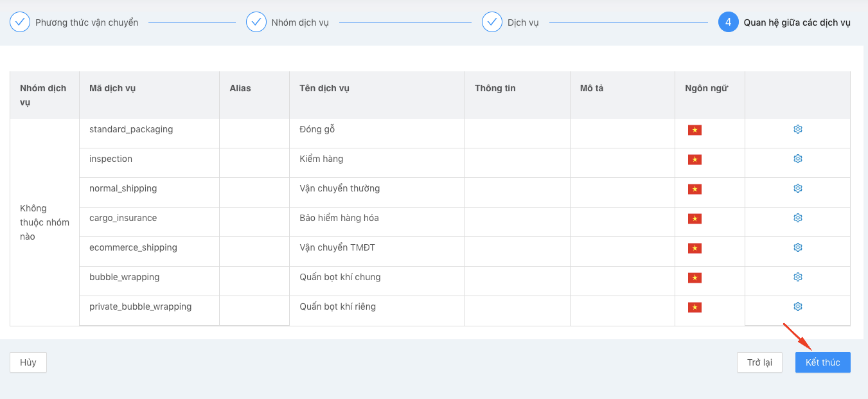Click the Hủy button
The width and height of the screenshot is (868, 399).
(x=28, y=362)
